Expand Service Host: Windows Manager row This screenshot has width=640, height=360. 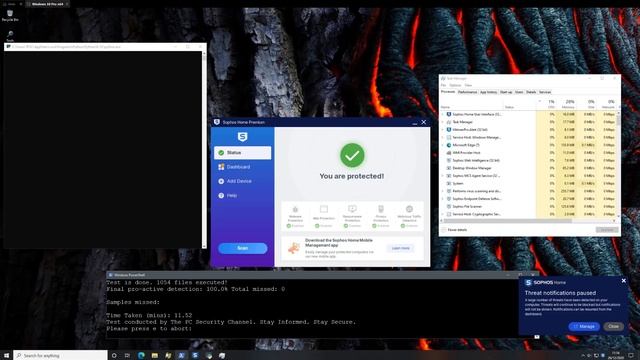click(442, 138)
